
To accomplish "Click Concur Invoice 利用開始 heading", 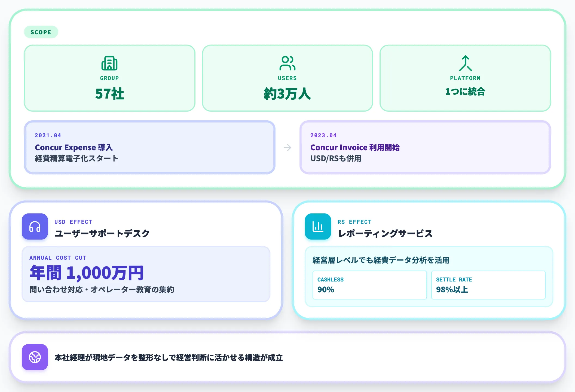I will [355, 147].
